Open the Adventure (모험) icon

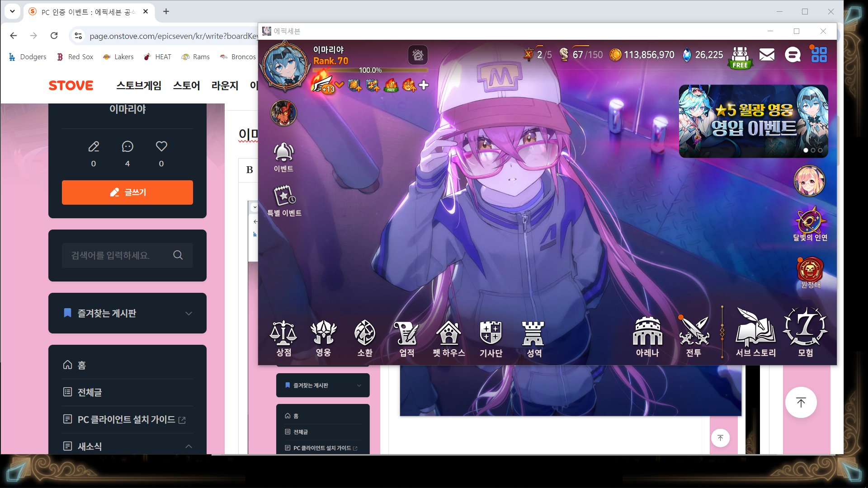(x=805, y=333)
